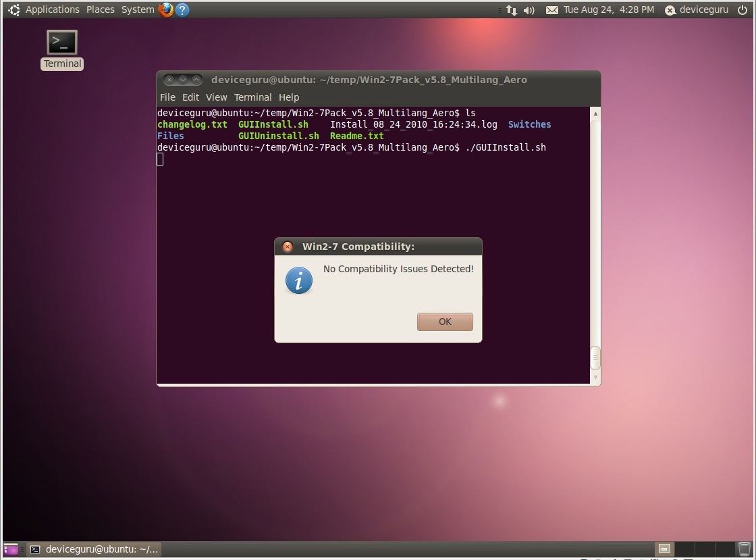This screenshot has height=560, width=756.
Task: Click the ./GUIInstall.sh command text
Action: pyautogui.click(x=506, y=147)
